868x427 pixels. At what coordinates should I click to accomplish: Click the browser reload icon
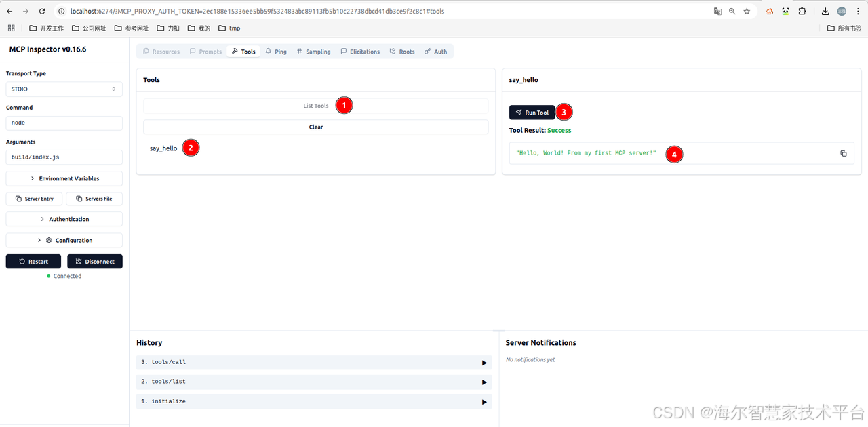[x=42, y=12]
